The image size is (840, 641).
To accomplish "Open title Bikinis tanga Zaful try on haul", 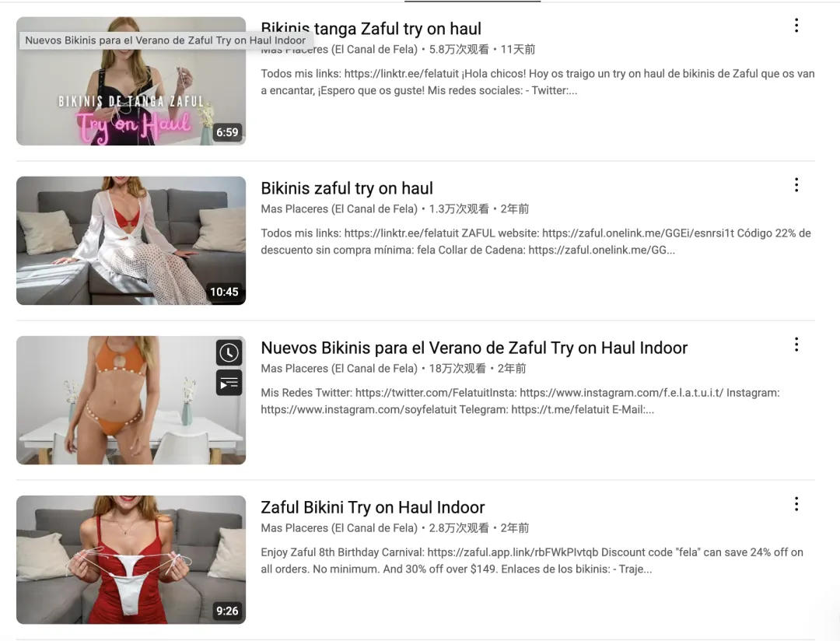I will (x=371, y=29).
